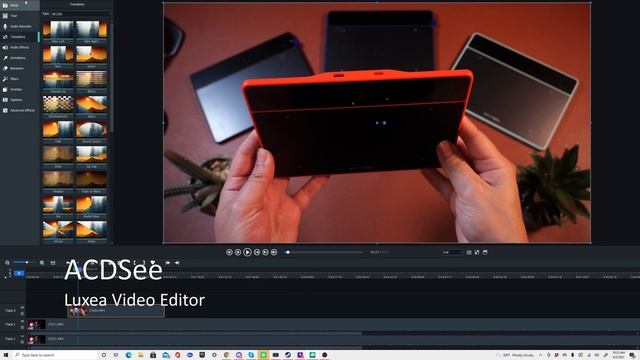Open File Explorer from the taskbar

tap(141, 355)
